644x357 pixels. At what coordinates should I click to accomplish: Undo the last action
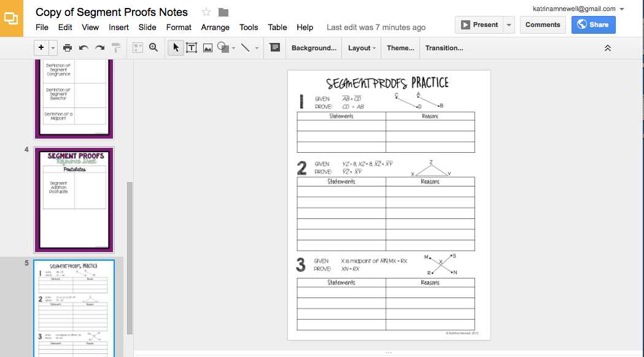(83, 48)
